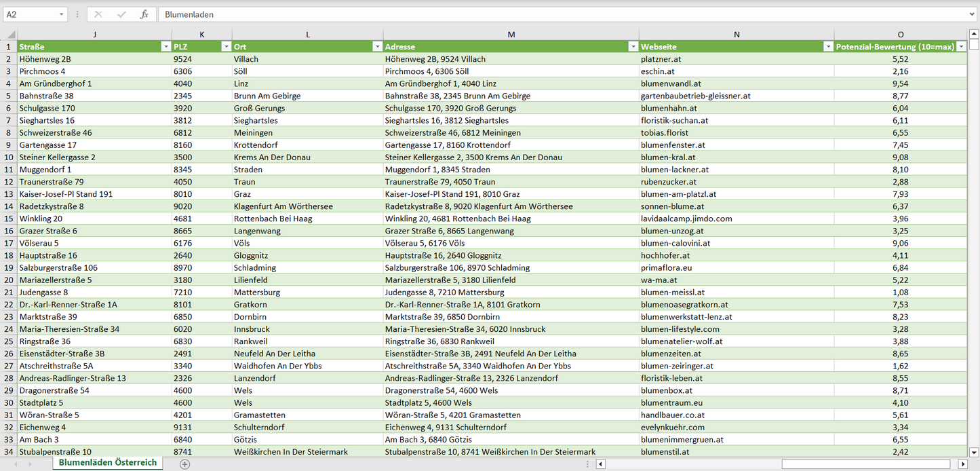980x471 pixels.
Task: Open the Webseite column filter dropdown
Action: click(x=828, y=47)
